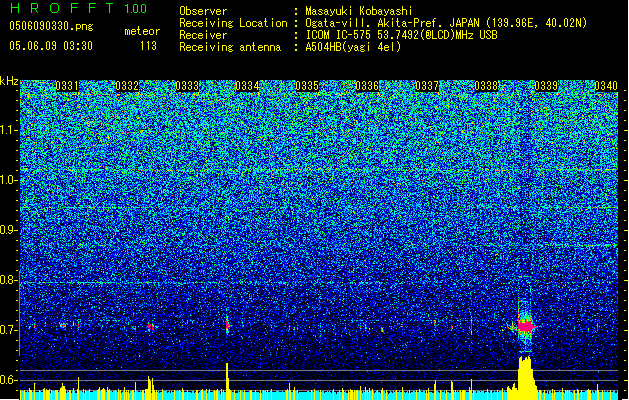The width and height of the screenshot is (629, 400).
Task: Click the 0336 time marker
Action: point(367,86)
